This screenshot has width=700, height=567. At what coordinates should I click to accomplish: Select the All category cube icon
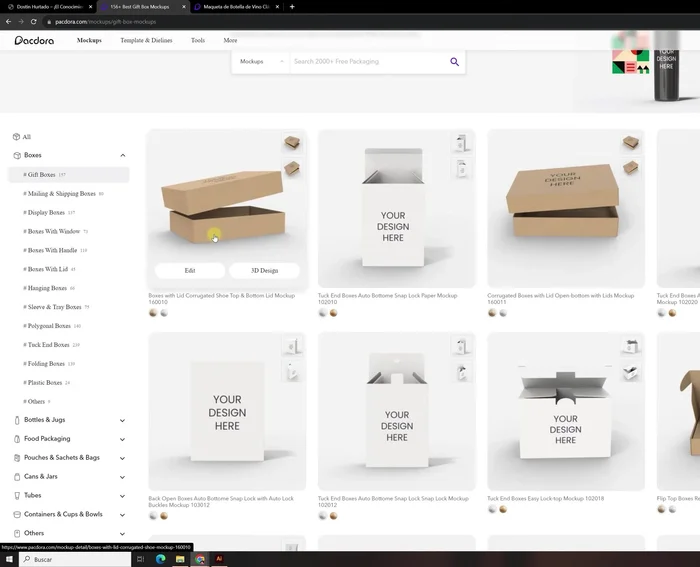(17, 137)
